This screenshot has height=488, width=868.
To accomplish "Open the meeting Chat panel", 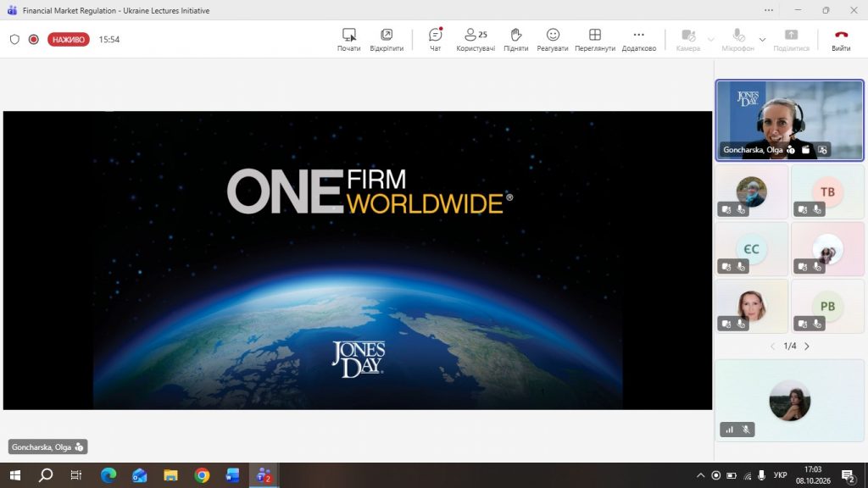I will 436,40.
